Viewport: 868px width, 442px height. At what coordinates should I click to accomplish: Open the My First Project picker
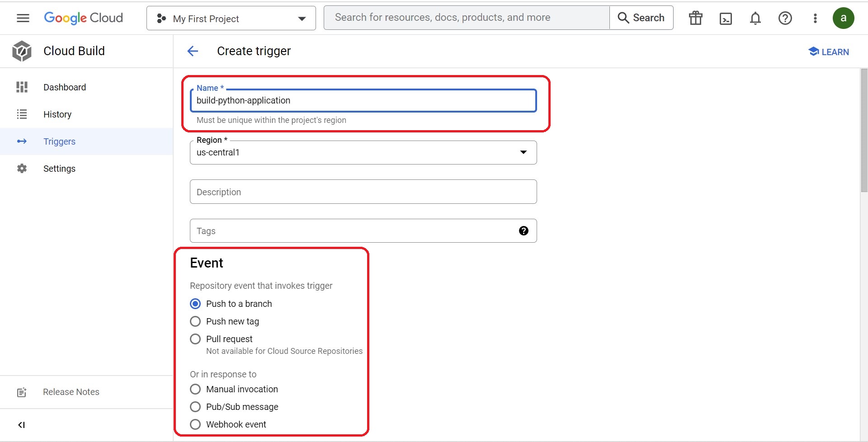click(x=230, y=18)
